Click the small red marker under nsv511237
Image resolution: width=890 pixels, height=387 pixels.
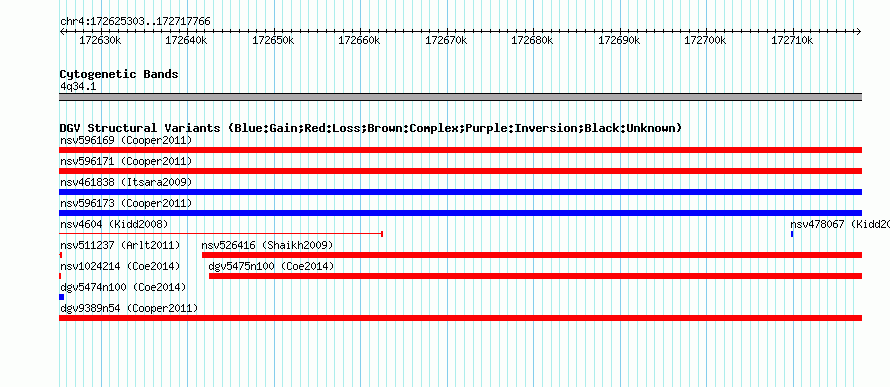coord(61,255)
